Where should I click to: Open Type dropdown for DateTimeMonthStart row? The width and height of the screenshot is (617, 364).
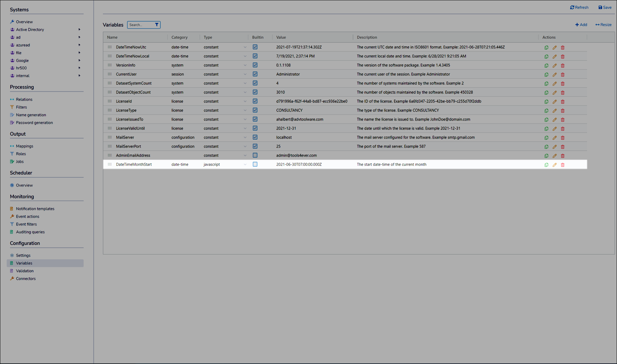(245, 164)
